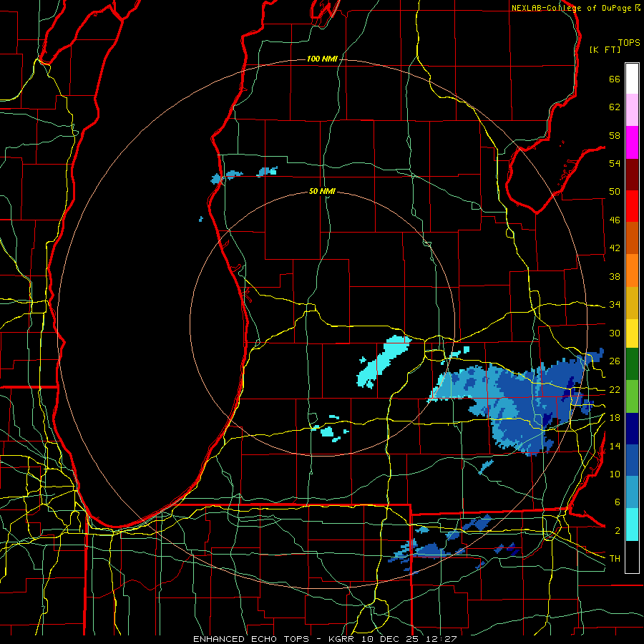
Task: Click the 'NEXLAB-College of DuPage' credit text
Action: pyautogui.click(x=571, y=8)
